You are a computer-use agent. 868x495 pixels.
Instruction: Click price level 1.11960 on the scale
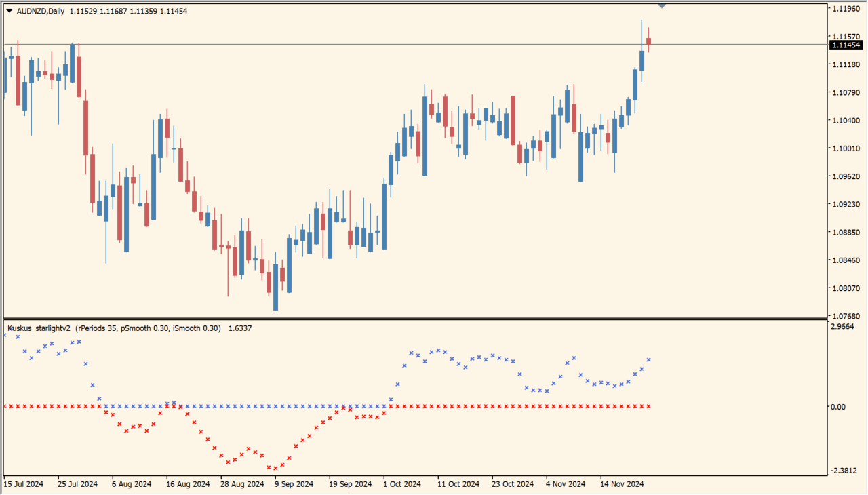[847, 9]
